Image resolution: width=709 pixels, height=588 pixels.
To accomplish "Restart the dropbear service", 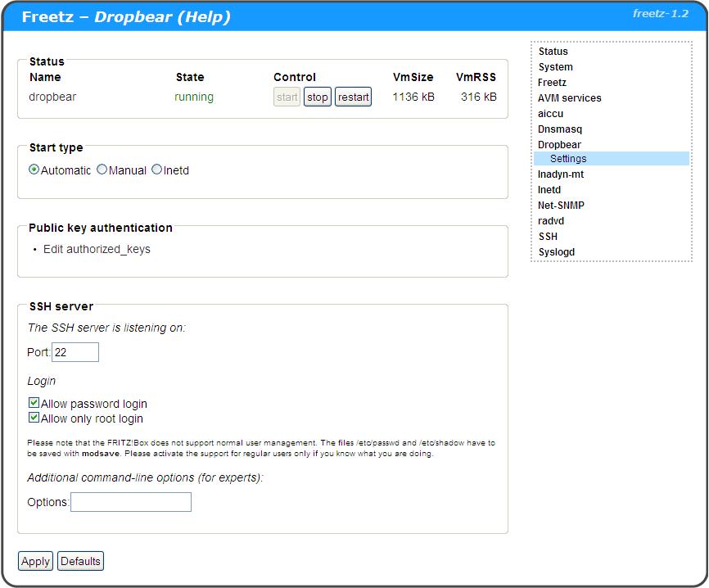I will click(353, 97).
